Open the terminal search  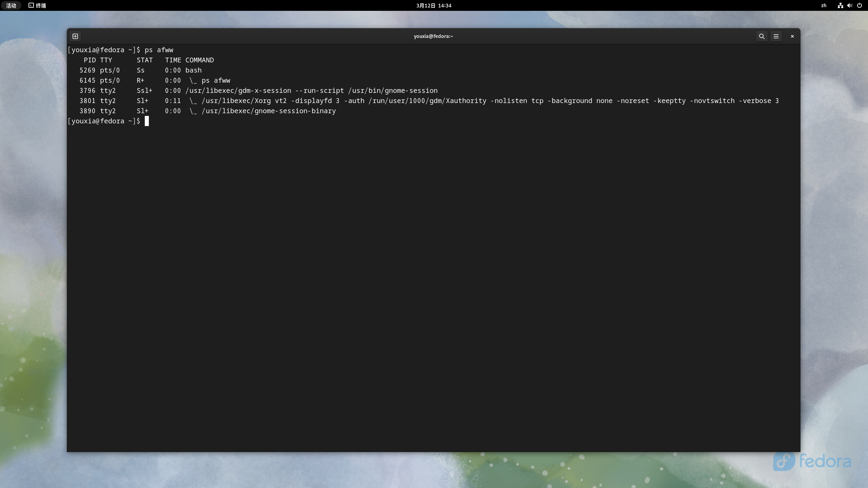[x=761, y=36]
